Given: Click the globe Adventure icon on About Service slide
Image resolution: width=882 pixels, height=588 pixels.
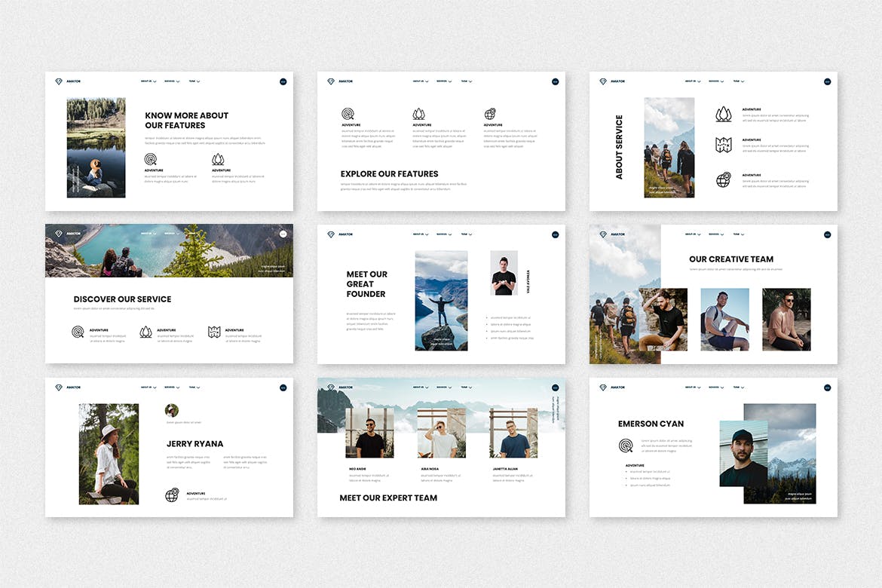Looking at the screenshot, I should click(x=724, y=179).
